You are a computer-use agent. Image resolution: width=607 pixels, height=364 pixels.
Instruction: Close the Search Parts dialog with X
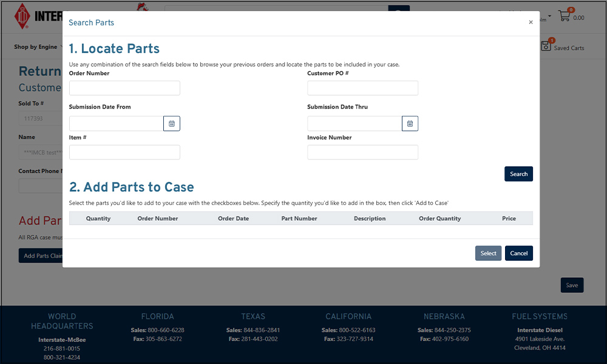tap(531, 22)
